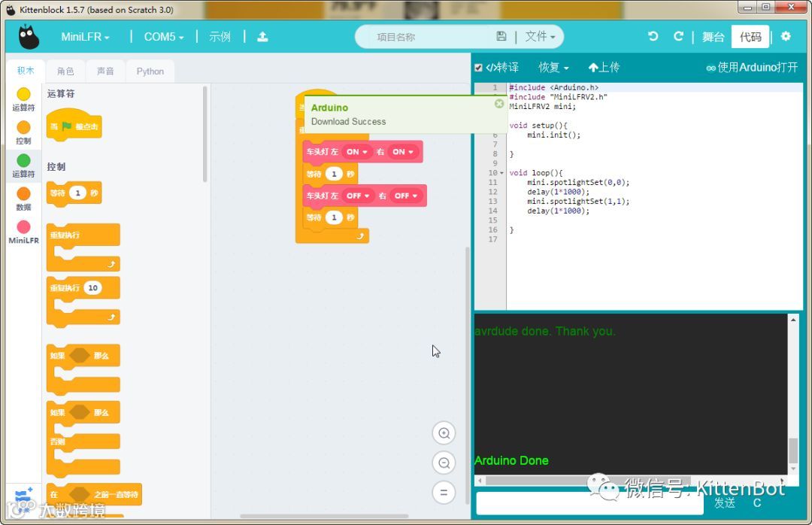
Task: Click 使用Arduino打开 link
Action: pos(752,68)
